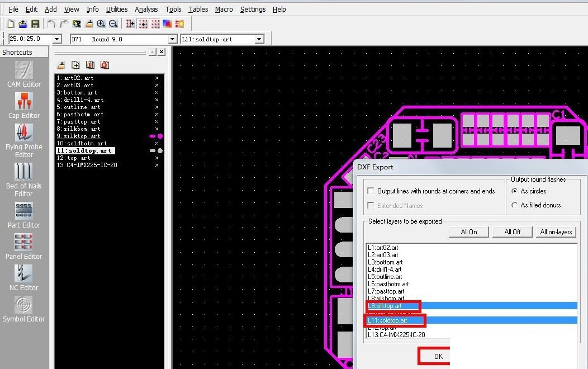588x369 pixels.
Task: Select L11:soldtop.art in the export list
Action: pos(472,320)
